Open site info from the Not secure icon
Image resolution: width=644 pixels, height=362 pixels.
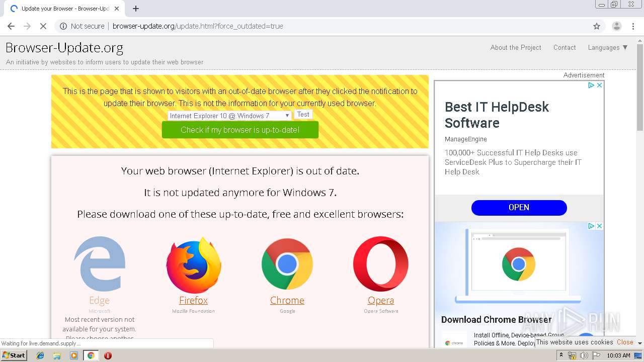point(63,26)
